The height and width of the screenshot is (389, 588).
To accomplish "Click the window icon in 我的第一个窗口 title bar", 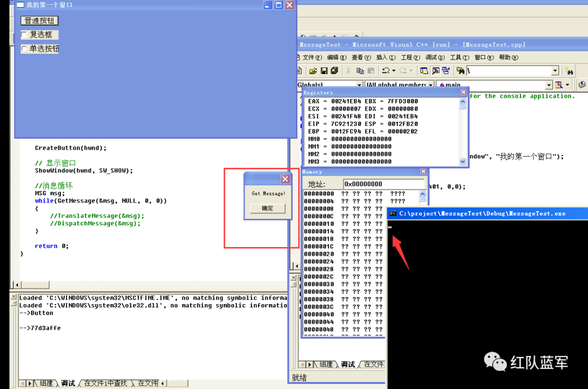I will tap(20, 5).
